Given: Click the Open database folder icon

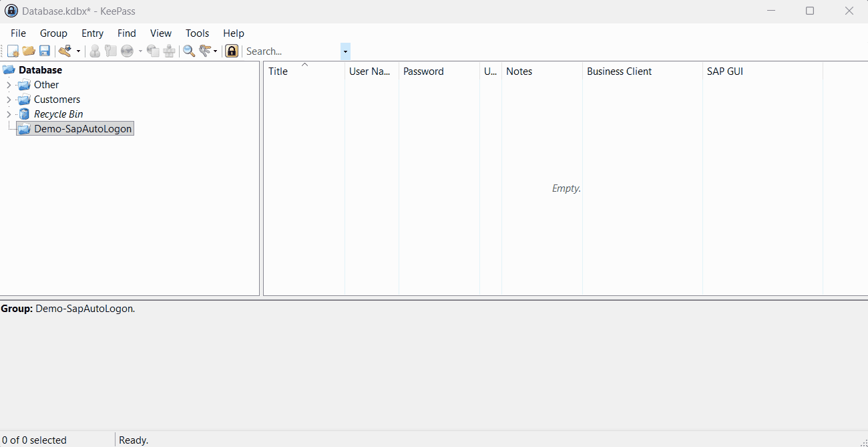Looking at the screenshot, I should (29, 51).
